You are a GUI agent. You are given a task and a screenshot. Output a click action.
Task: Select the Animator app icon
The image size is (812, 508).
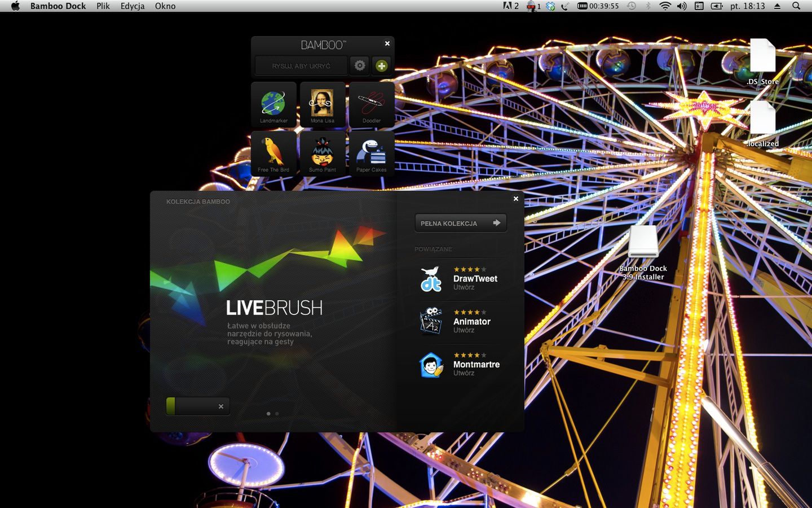pos(431,321)
